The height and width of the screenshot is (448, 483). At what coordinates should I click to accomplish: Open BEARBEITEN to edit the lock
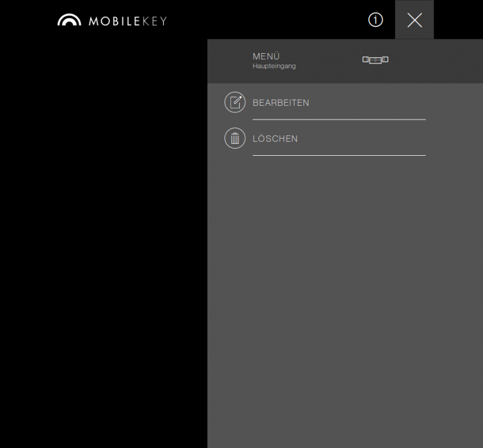pos(281,103)
